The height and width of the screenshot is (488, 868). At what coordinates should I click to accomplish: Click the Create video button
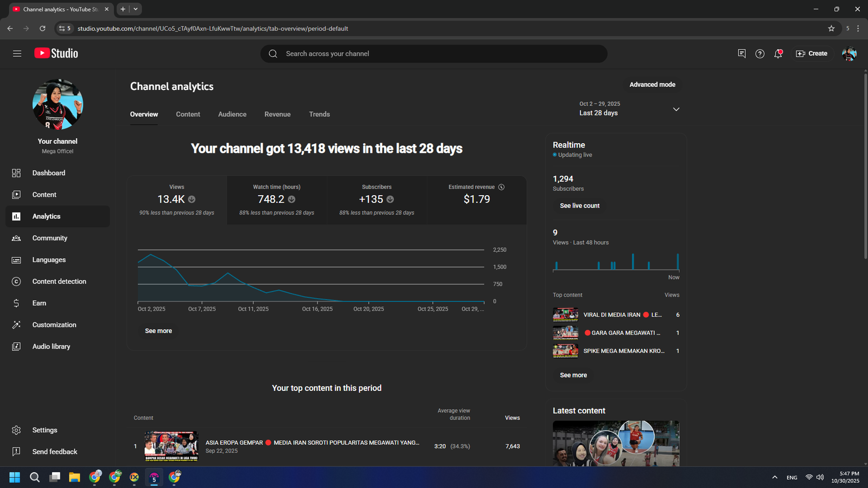coord(812,54)
